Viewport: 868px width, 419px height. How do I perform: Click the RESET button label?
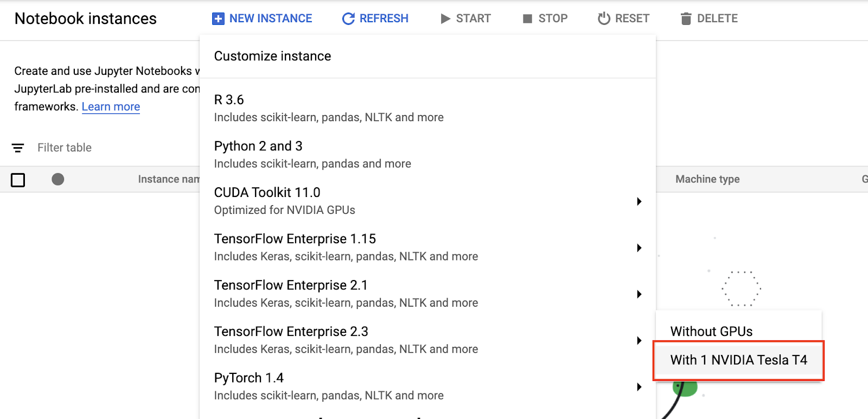tap(632, 18)
